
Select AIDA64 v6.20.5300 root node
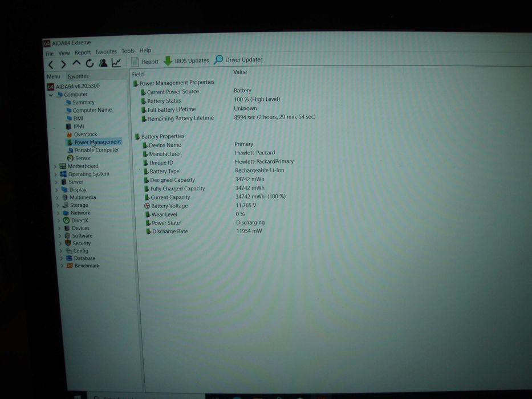(74, 86)
